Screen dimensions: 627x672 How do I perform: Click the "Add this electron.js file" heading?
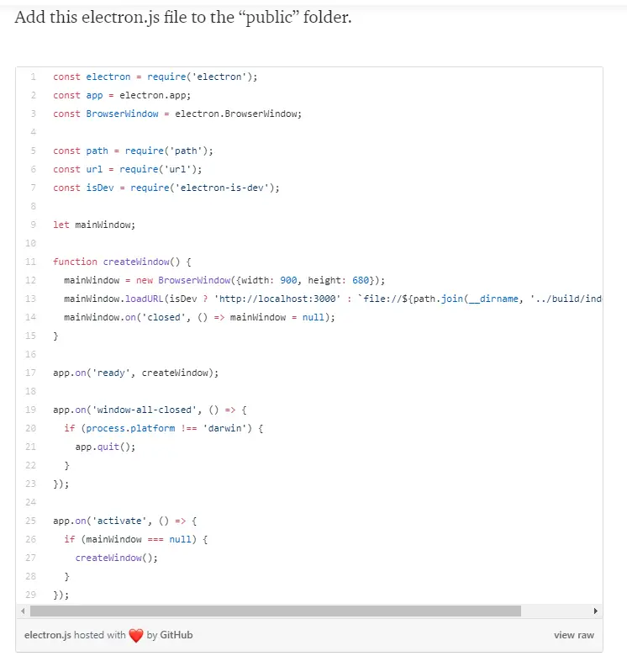coord(183,17)
